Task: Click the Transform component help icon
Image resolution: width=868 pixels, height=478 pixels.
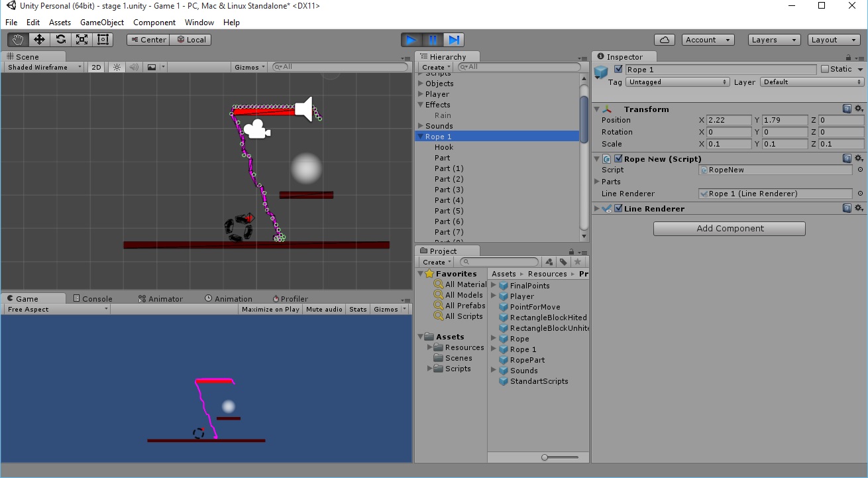Action: (x=847, y=109)
